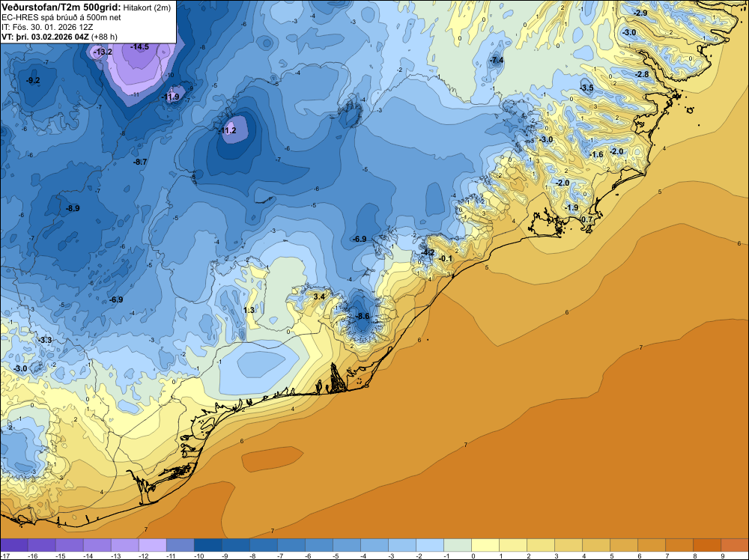Screen dimensions: 749x560
Task: Click the -8.9 temperature label
Action: coord(73,208)
